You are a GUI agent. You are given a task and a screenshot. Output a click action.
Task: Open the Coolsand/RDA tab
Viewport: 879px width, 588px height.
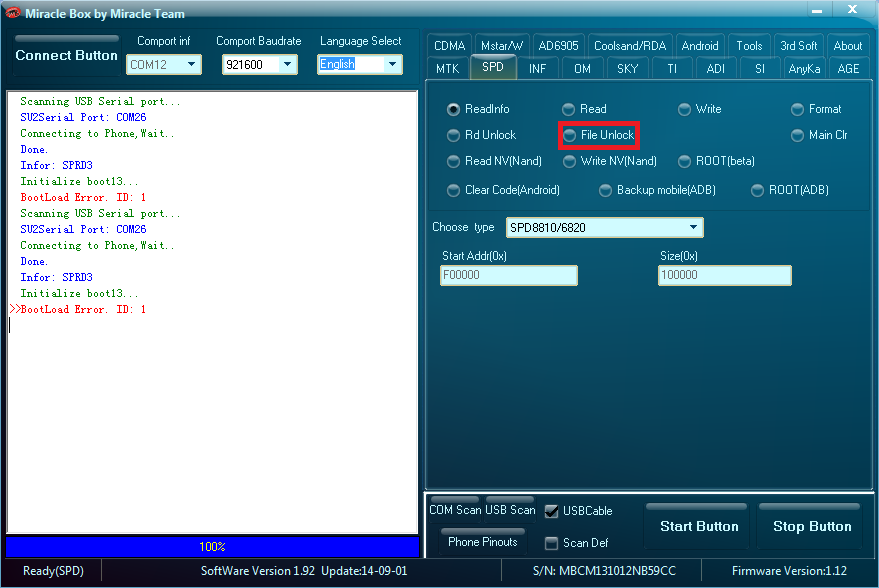pyautogui.click(x=630, y=45)
